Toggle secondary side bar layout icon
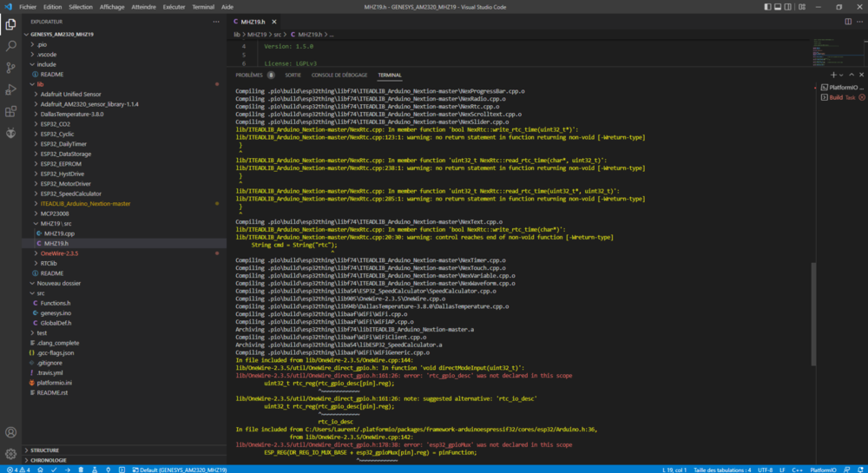The height and width of the screenshot is (473, 868). pyautogui.click(x=787, y=7)
